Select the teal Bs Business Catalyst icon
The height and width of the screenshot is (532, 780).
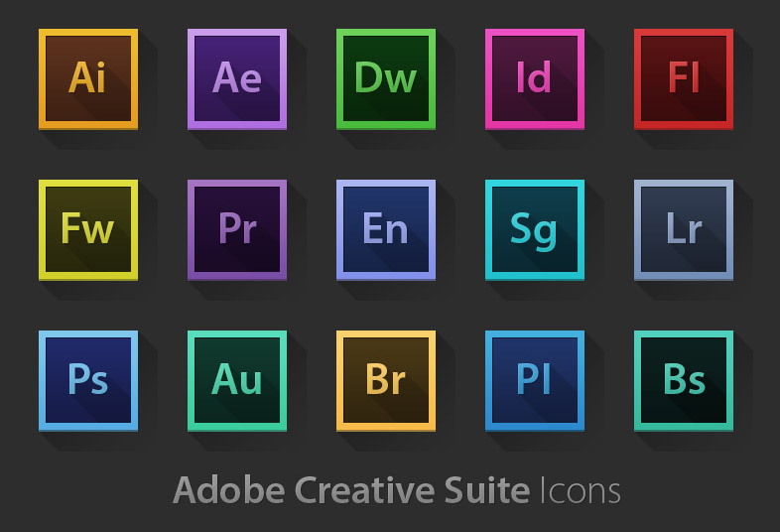[684, 381]
